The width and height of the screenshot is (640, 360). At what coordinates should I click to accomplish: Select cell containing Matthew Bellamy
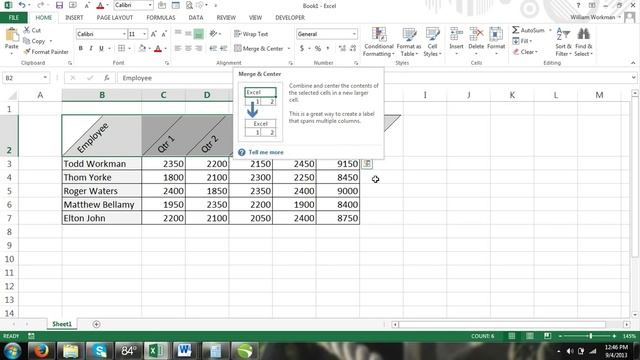click(102, 204)
